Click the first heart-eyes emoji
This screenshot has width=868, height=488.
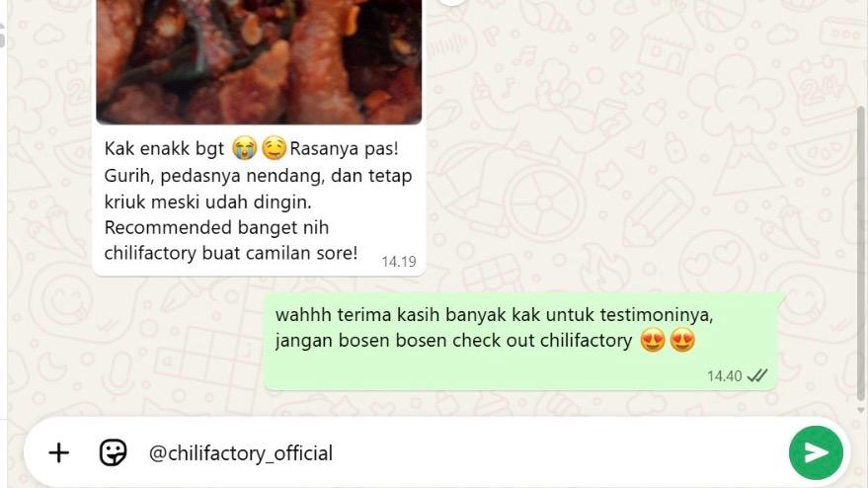click(x=653, y=340)
